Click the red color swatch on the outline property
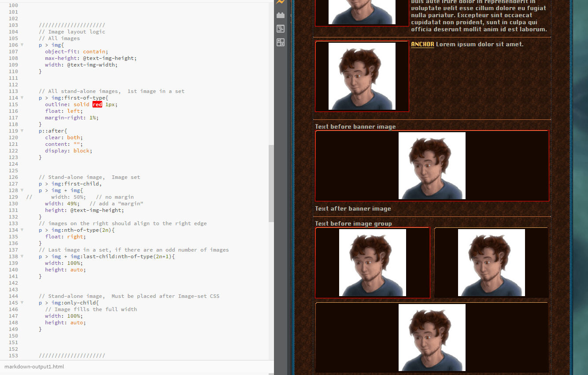The image size is (588, 375). [97, 104]
